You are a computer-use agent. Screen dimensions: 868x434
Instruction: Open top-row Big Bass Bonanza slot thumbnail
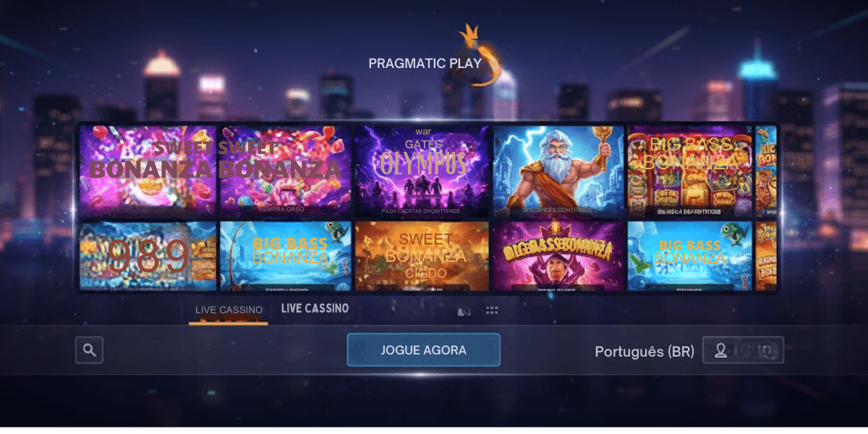(690, 171)
